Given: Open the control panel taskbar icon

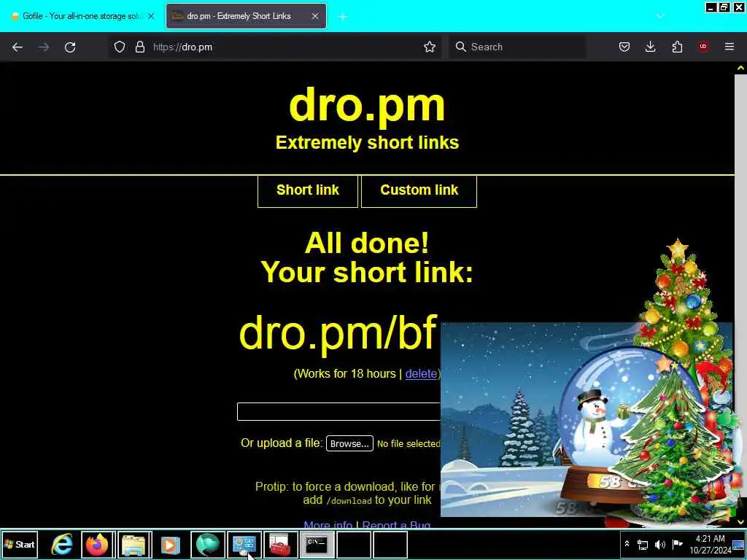Looking at the screenshot, I should tap(244, 544).
